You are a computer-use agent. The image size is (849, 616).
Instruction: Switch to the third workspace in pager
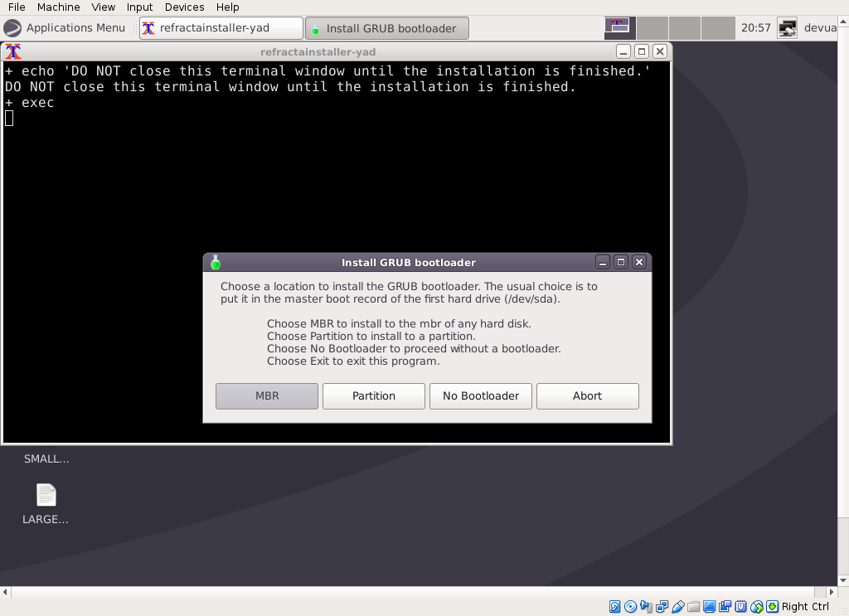(x=685, y=28)
